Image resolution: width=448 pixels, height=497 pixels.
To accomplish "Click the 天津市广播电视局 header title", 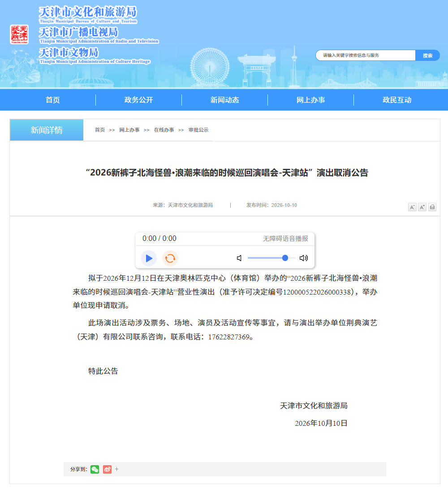I will point(78,32).
